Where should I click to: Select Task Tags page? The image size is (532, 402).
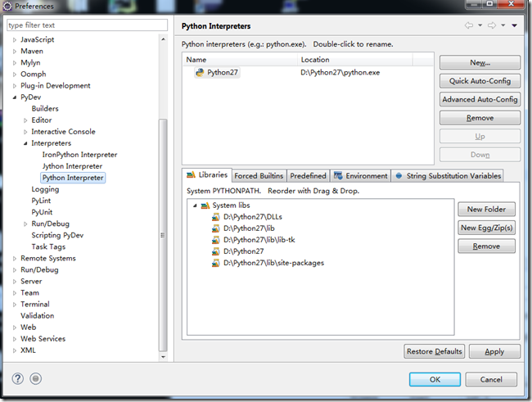[x=48, y=246]
